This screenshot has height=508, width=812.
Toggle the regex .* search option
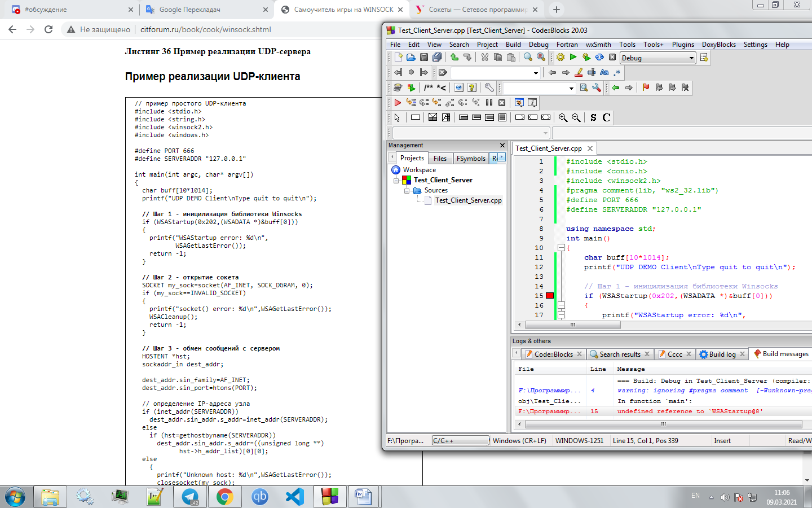click(x=617, y=72)
